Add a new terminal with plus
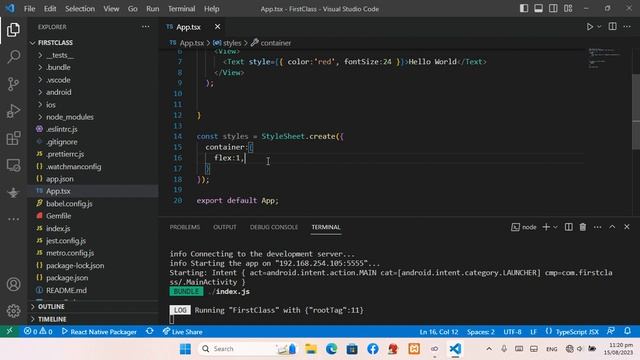Screen dimensions: 640x360 pyautogui.click(x=546, y=227)
